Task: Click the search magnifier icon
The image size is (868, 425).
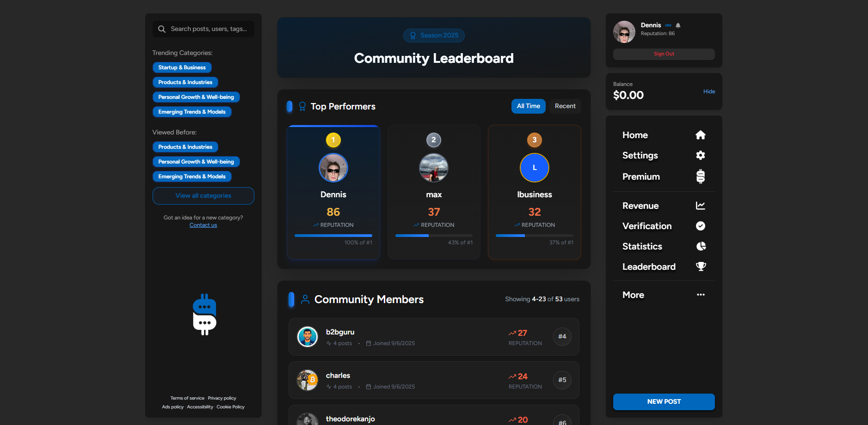Action: coord(162,29)
